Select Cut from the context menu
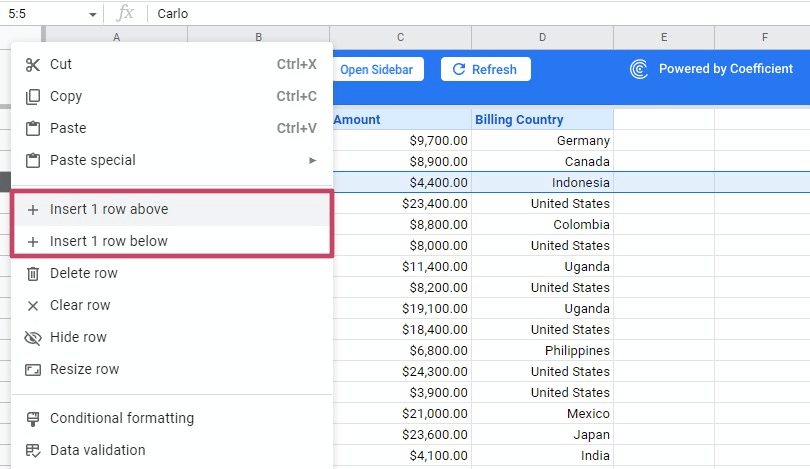The width and height of the screenshot is (810, 469). (172, 65)
